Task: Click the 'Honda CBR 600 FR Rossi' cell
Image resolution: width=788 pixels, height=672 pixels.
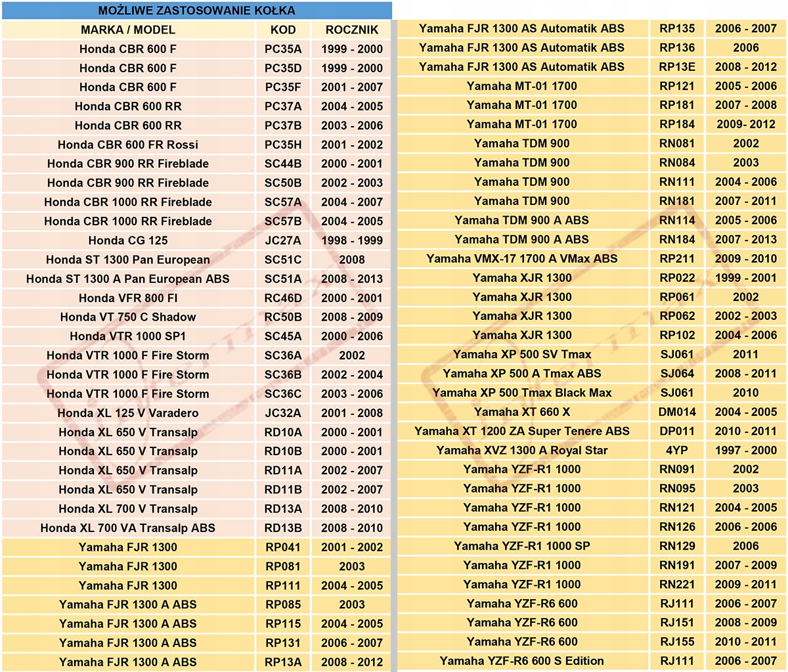Action: coord(128,145)
